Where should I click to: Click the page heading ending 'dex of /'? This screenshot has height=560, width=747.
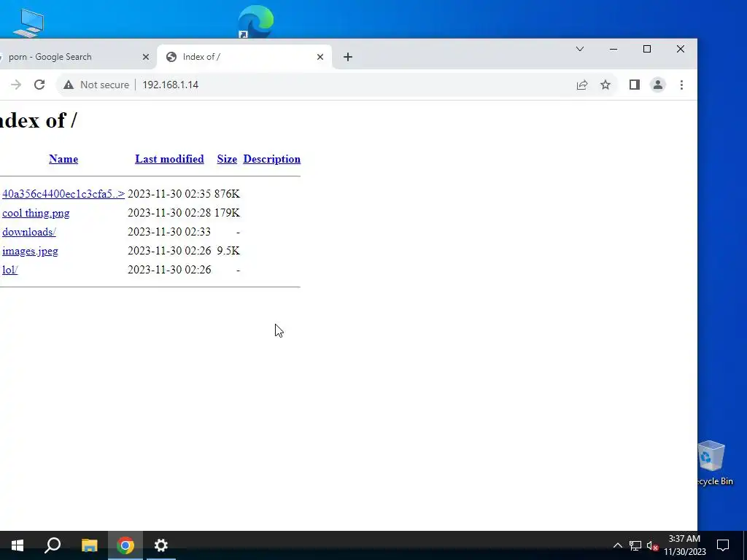pyautogui.click(x=38, y=120)
